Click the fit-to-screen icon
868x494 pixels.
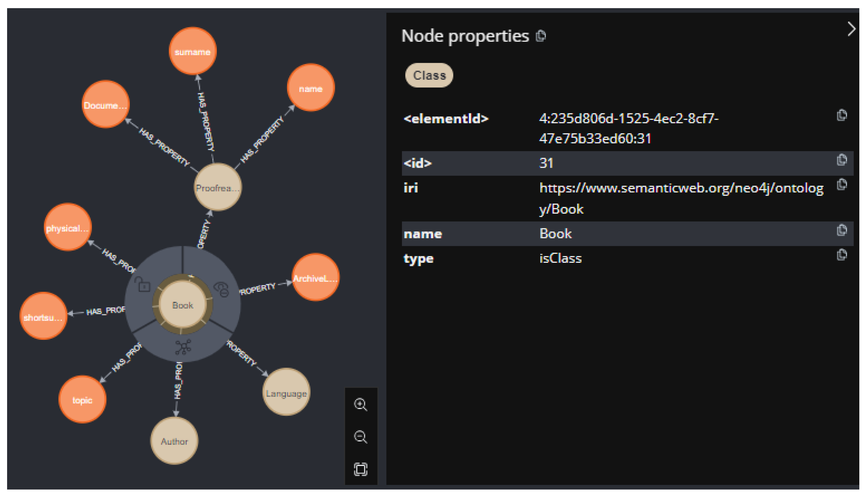click(x=360, y=469)
